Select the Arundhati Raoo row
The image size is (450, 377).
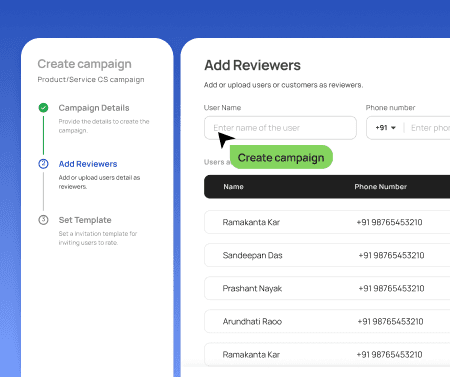pyautogui.click(x=327, y=321)
